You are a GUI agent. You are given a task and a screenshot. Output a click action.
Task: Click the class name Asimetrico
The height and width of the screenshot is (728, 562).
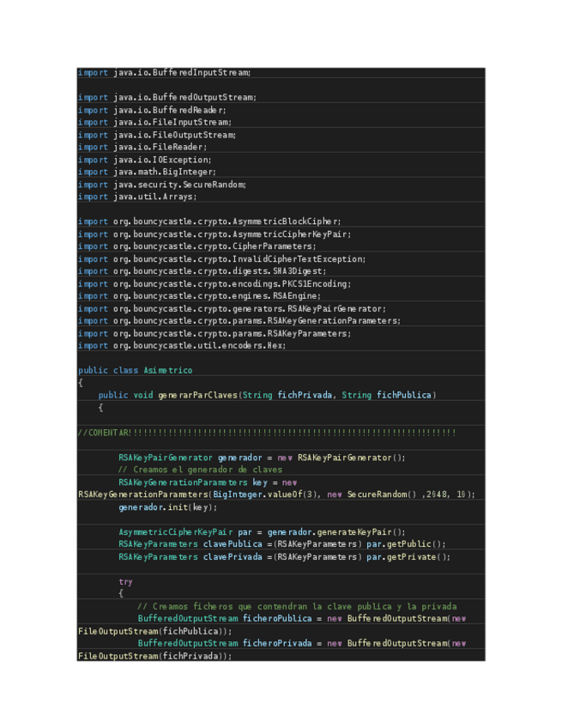[168, 371]
